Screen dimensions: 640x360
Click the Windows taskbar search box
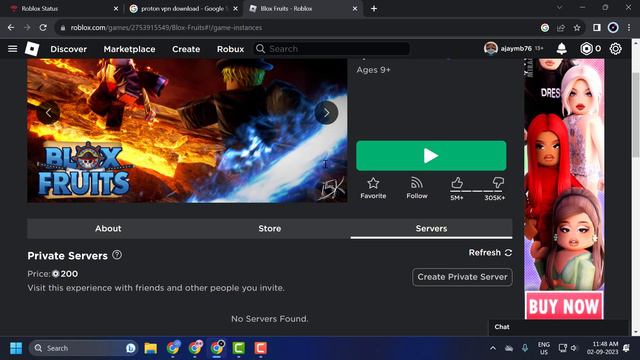(x=83, y=348)
